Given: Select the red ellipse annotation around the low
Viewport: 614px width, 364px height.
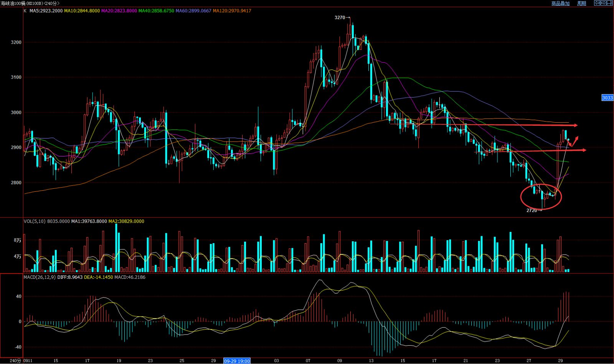Looking at the screenshot, I should pyautogui.click(x=541, y=197).
